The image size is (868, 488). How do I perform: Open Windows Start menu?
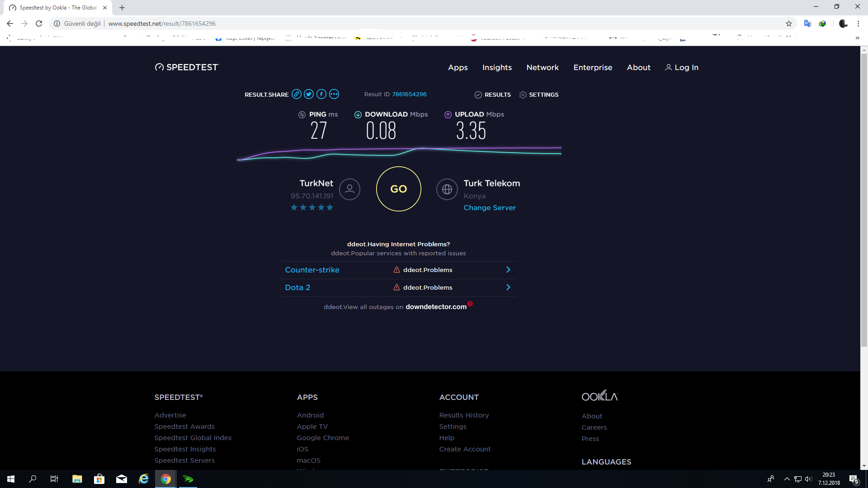[x=11, y=479]
